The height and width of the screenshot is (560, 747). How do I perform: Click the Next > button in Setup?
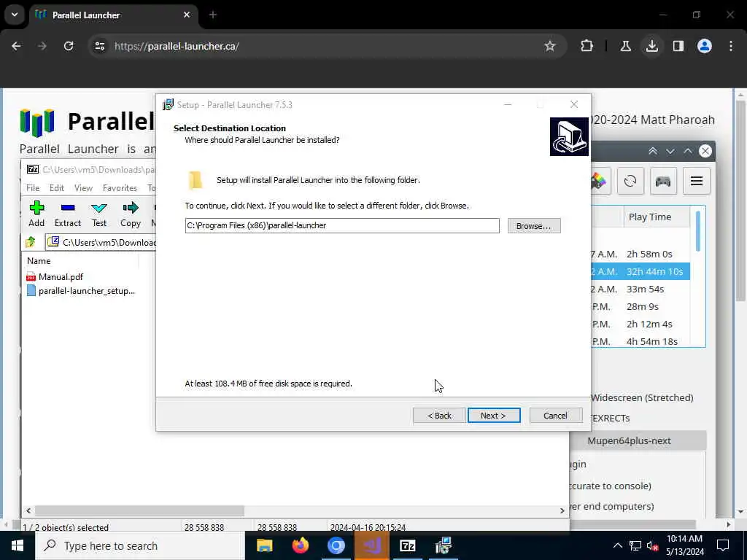[x=494, y=415]
